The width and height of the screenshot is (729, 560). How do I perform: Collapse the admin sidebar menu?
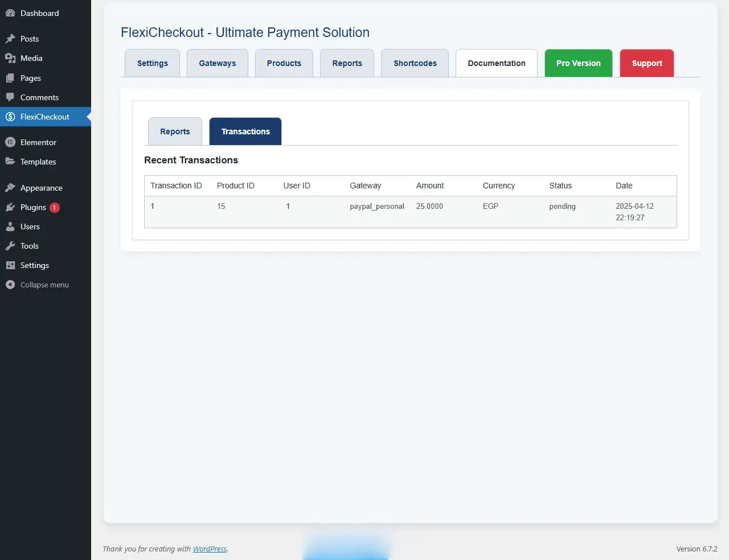coord(46,285)
